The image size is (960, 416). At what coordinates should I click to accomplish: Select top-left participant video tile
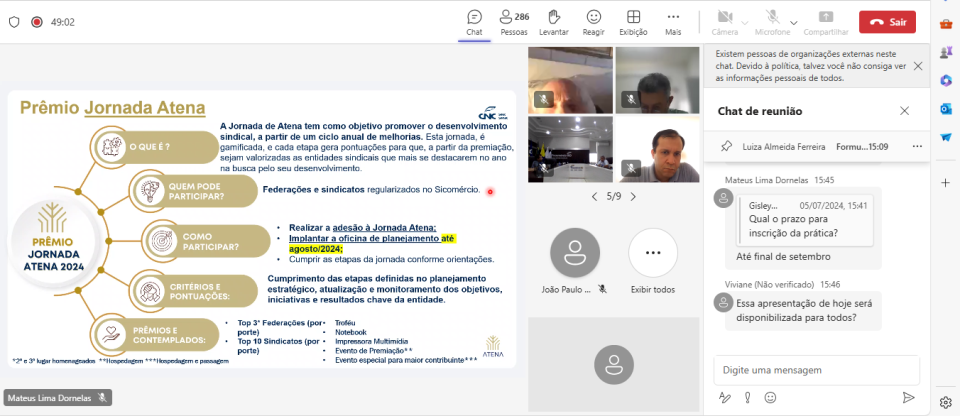(x=570, y=80)
